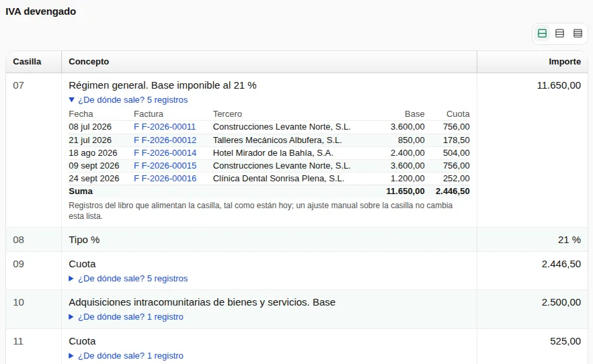
Task: Click Hotel Mirador de la Bahía, S.A.
Action: (273, 153)
